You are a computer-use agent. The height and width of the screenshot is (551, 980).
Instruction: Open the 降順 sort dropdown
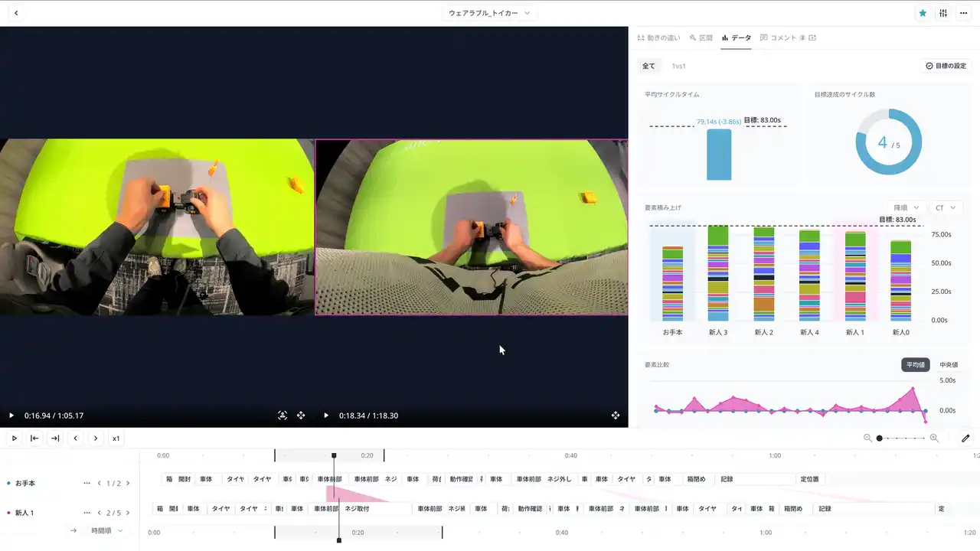pyautogui.click(x=906, y=207)
